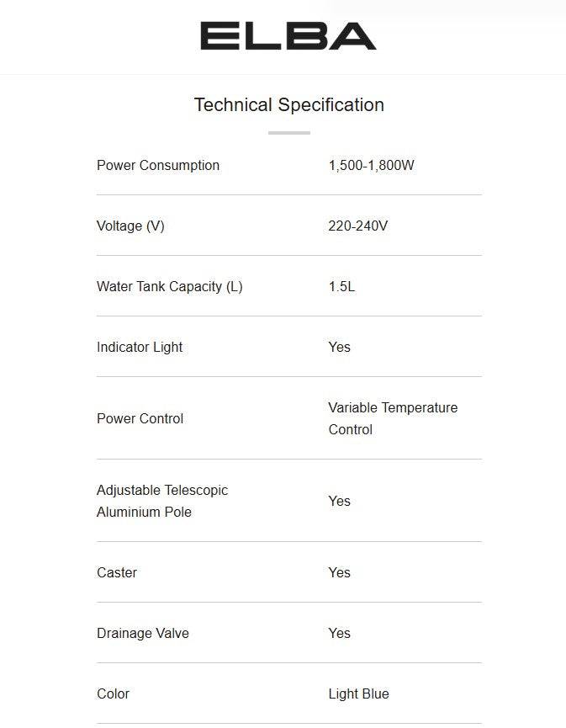Select the Yes value for Drainage Valve
Screen dimensions: 566x728
pyautogui.click(x=339, y=634)
